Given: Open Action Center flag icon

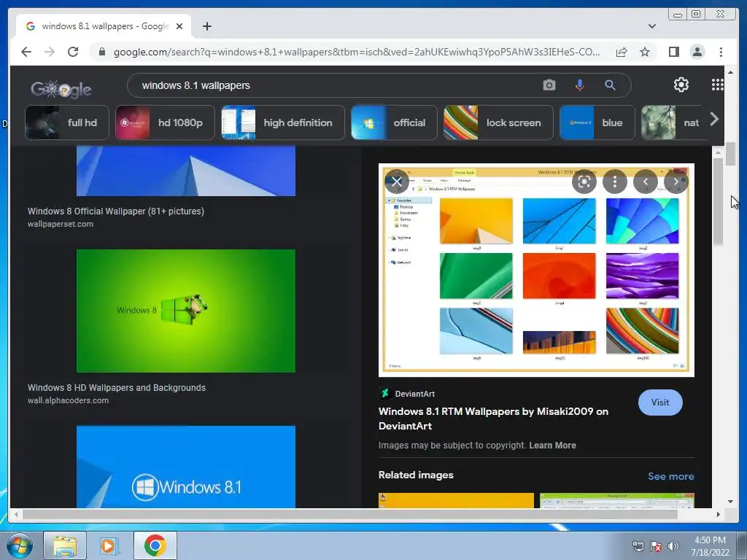Looking at the screenshot, I should click(656, 546).
